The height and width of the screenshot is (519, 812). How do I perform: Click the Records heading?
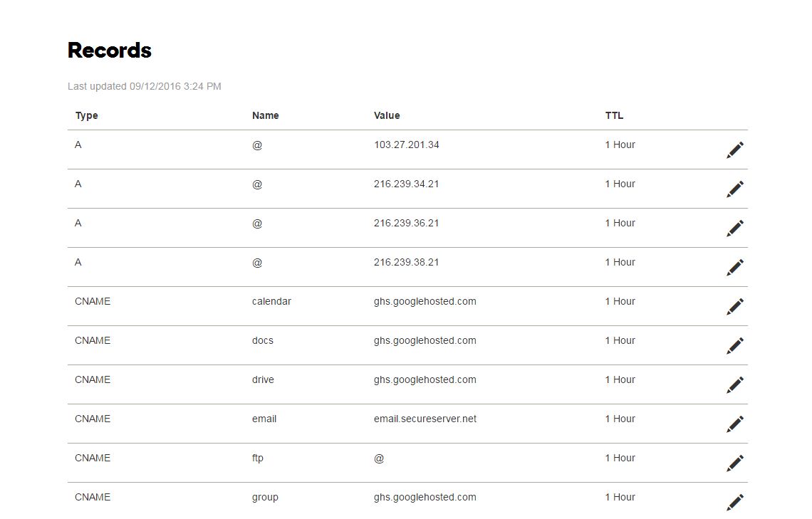click(x=110, y=51)
